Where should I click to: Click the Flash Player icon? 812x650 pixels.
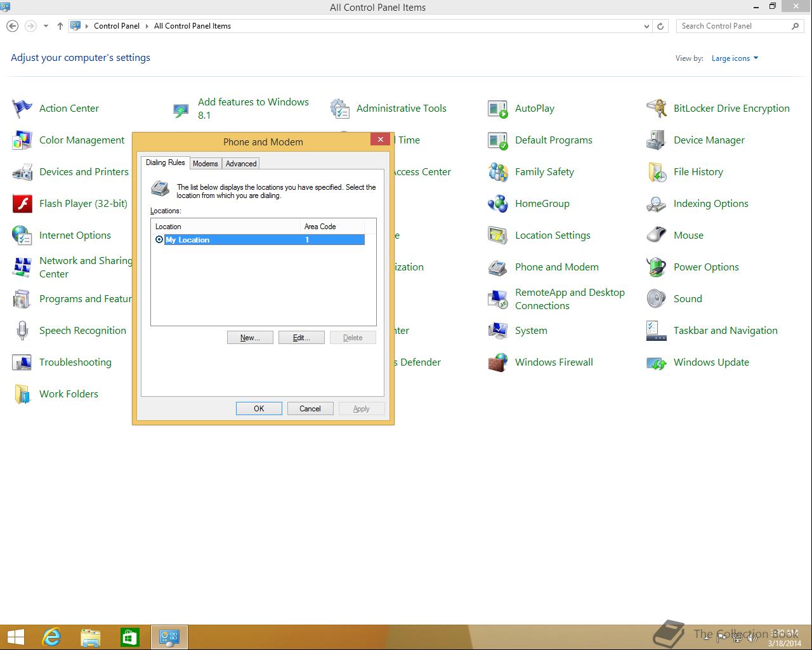pos(22,204)
